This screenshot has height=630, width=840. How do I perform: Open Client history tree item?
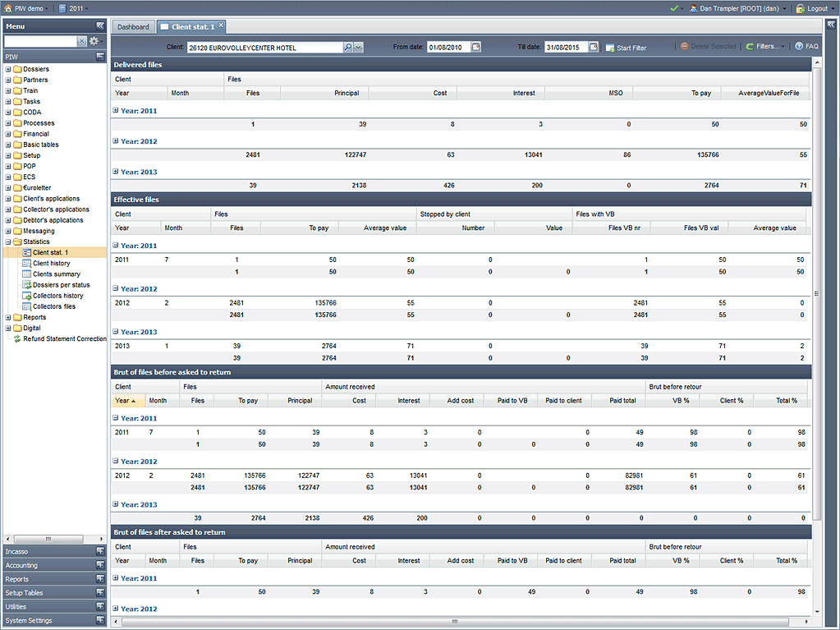[52, 263]
